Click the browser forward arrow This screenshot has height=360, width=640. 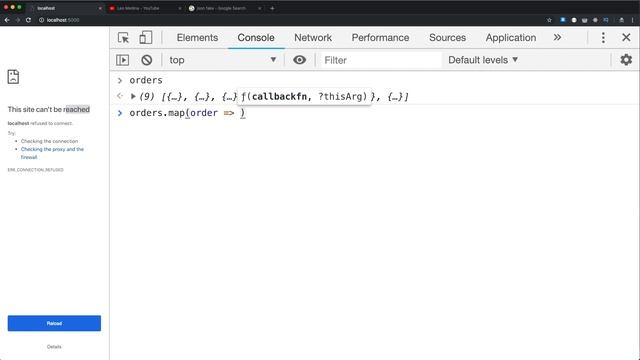tap(18, 20)
